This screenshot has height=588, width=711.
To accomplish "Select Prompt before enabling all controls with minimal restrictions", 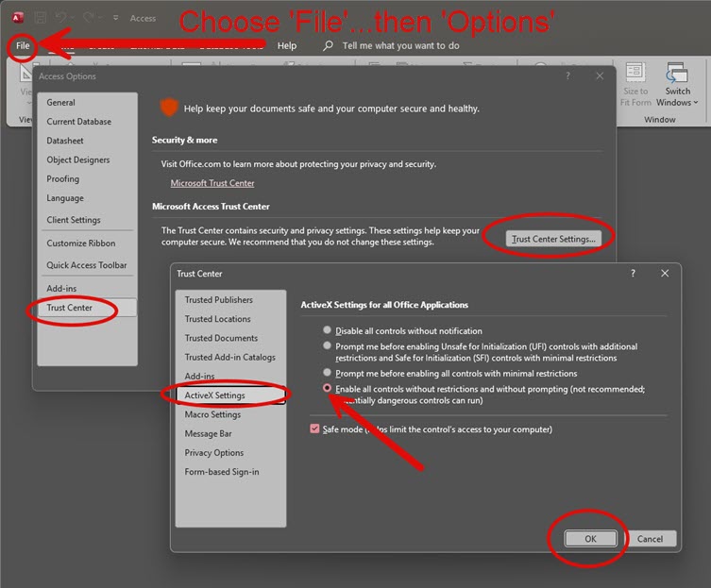I will pos(328,374).
